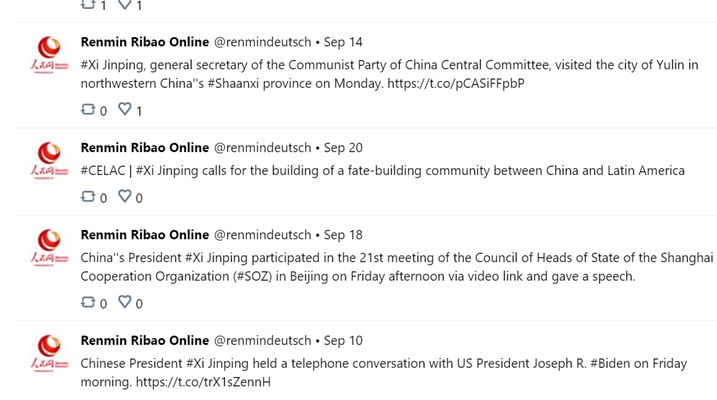Viewport: 717px width, 400px height.
Task: Open Renmin Ribao avatar on Sep 14 tweet
Action: pyautogui.click(x=49, y=55)
